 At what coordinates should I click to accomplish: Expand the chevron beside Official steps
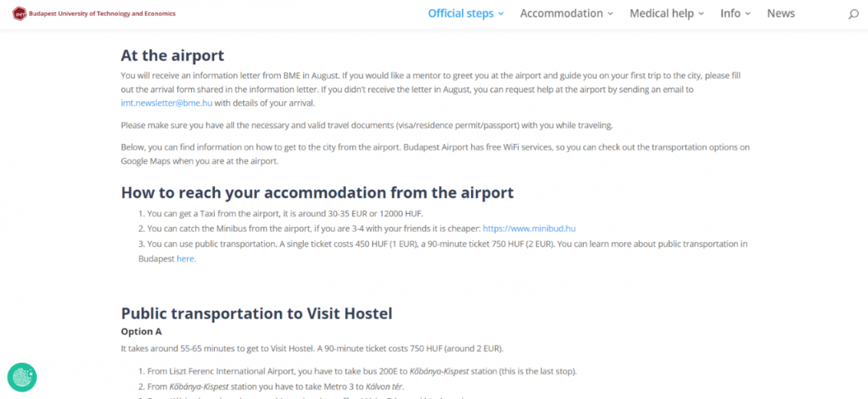tap(501, 14)
